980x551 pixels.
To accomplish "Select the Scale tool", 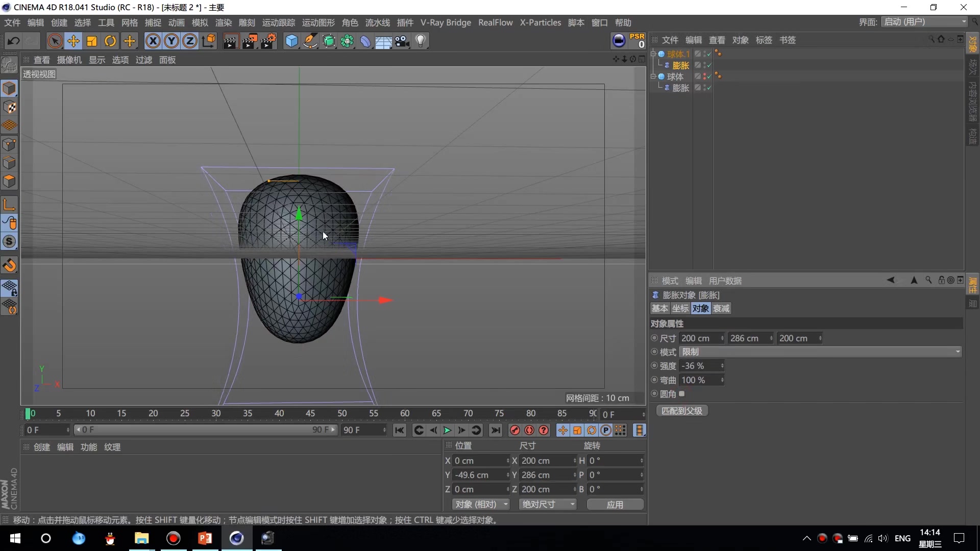I will tap(92, 41).
